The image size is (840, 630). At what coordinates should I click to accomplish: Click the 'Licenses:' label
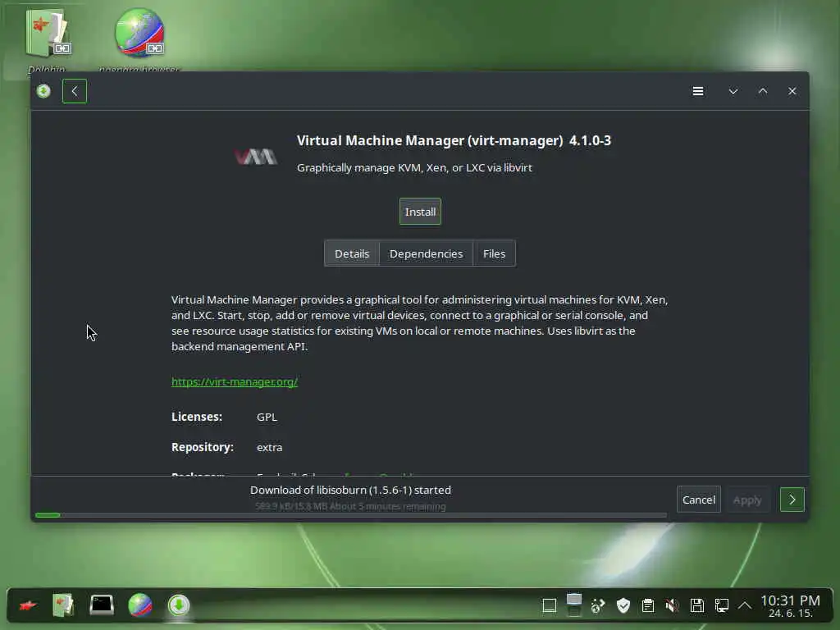[197, 417]
